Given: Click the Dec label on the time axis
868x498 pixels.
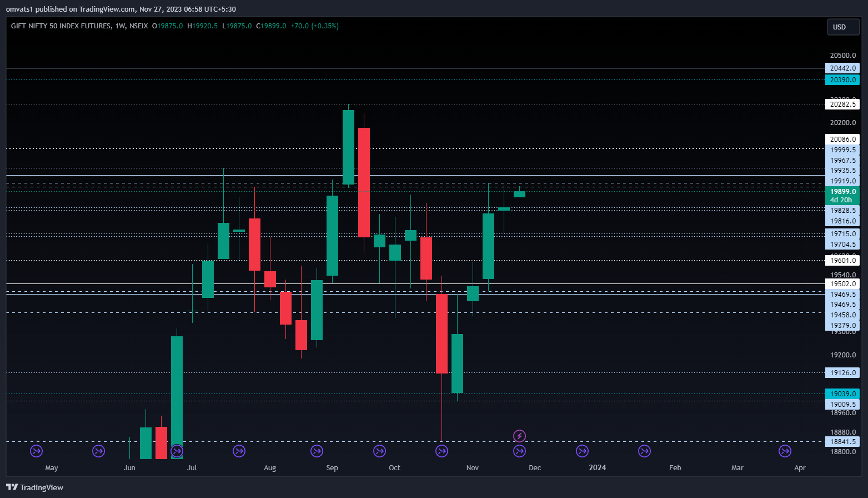Looking at the screenshot, I should point(535,468).
